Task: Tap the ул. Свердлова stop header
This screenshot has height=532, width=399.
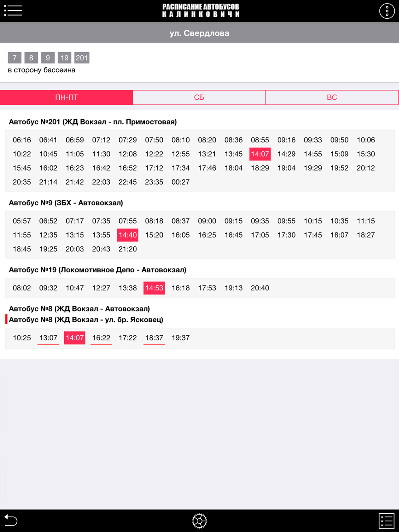Action: [199, 33]
